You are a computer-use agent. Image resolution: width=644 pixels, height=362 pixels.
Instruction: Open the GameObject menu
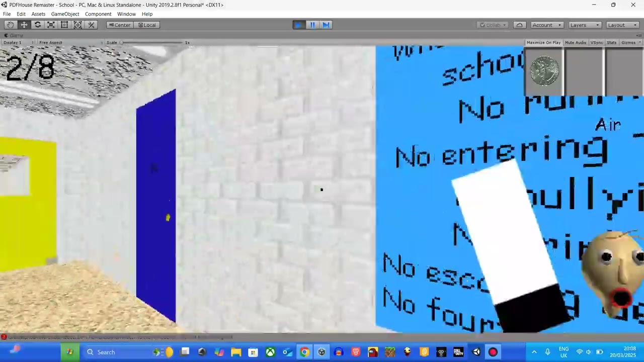tap(65, 14)
